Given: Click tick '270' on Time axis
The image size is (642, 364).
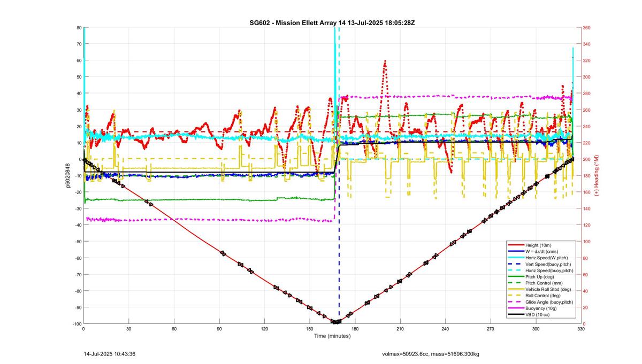Looking at the screenshot, I should [491, 329].
